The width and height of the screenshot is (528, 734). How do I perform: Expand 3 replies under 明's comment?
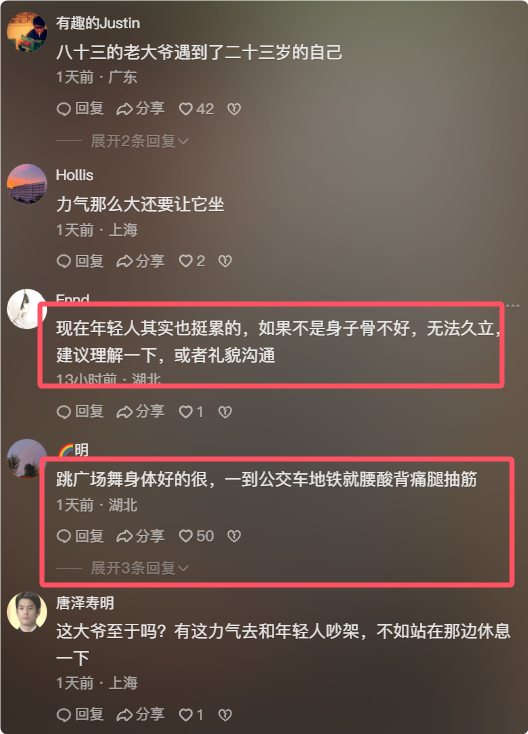coord(139,568)
